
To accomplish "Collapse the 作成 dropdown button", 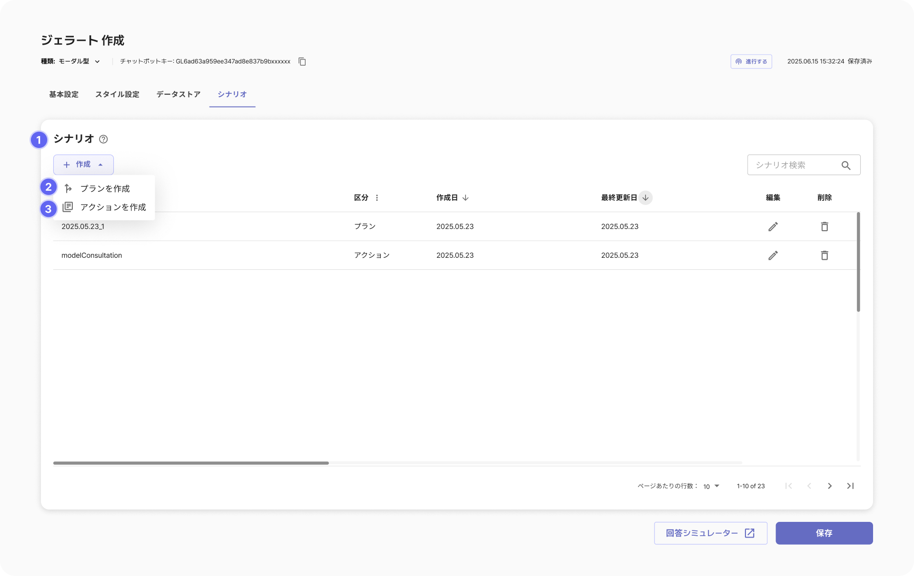I will tap(83, 165).
